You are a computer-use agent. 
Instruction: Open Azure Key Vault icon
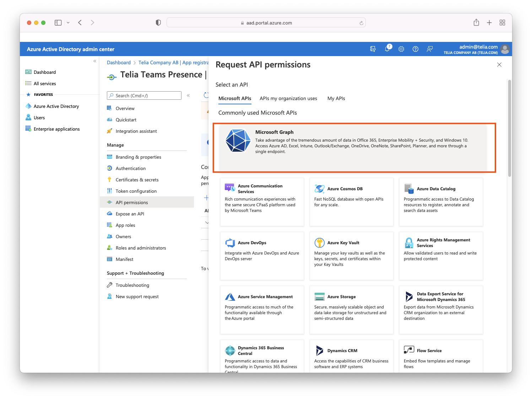320,243
